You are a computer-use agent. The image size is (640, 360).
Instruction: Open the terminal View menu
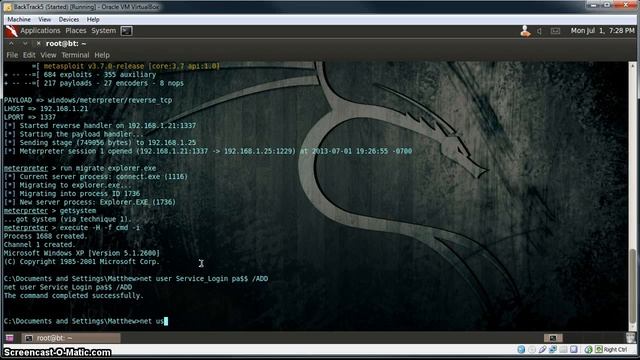point(48,55)
